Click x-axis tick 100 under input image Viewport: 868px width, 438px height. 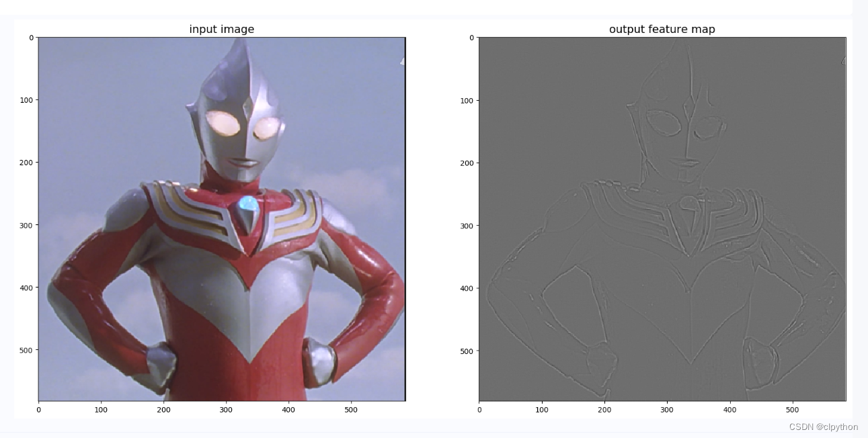101,408
